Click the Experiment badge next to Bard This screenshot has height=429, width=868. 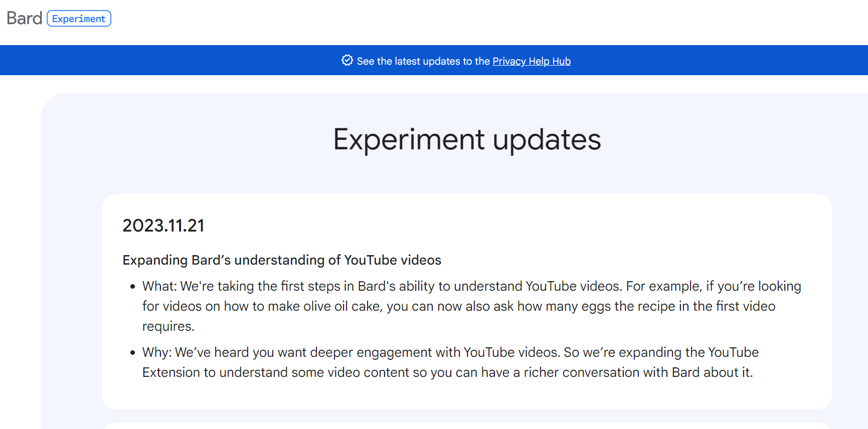(x=79, y=19)
